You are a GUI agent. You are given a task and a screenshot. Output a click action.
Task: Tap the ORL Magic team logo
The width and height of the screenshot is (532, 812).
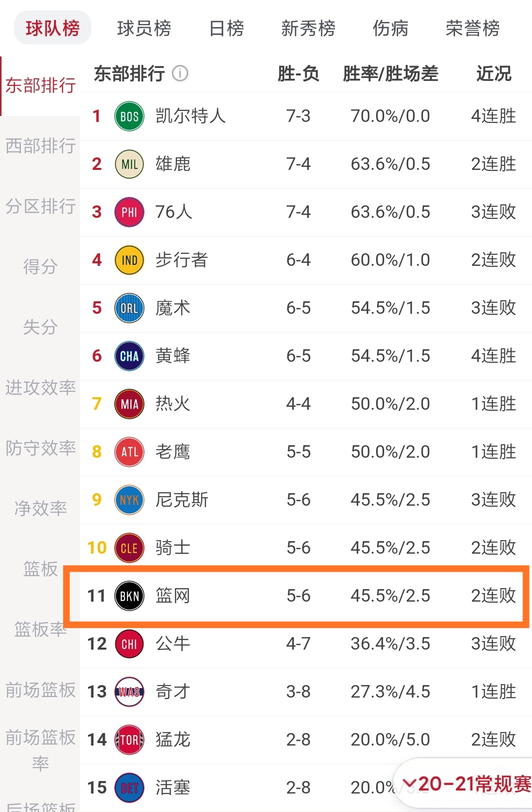click(x=129, y=308)
